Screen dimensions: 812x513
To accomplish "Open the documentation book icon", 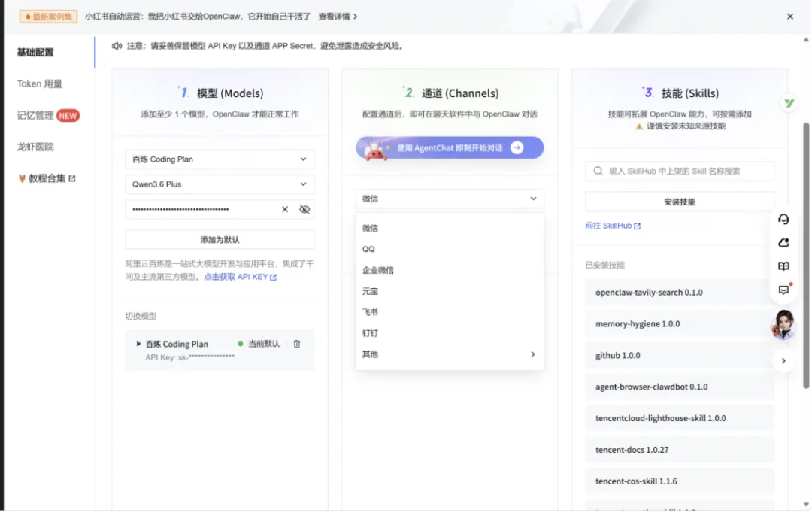I will [783, 266].
